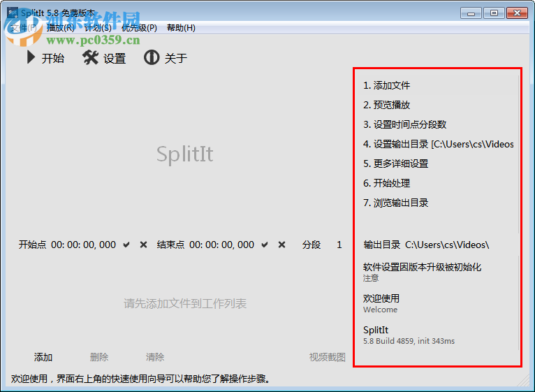This screenshot has height=392, width=535.
Task: Click the end point time 00:00:00,000 field
Action: (222, 245)
